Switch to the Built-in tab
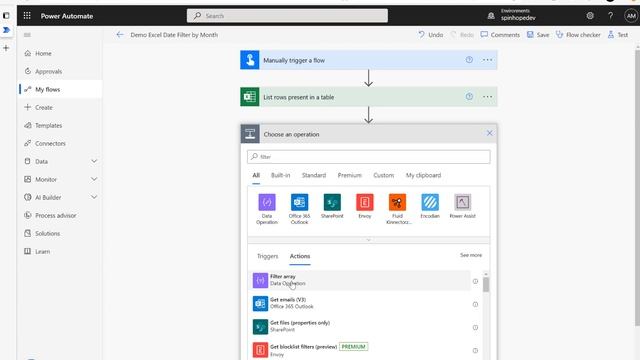The width and height of the screenshot is (640, 360). (x=281, y=176)
